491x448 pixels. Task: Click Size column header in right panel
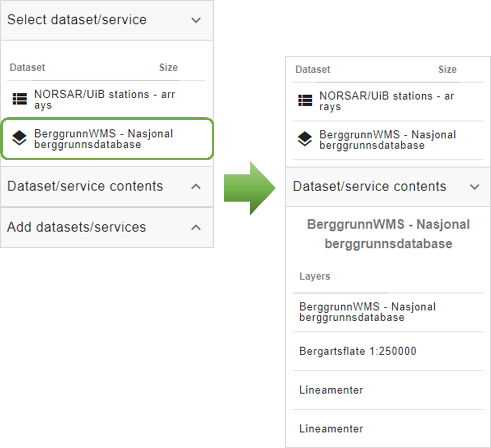pyautogui.click(x=447, y=69)
